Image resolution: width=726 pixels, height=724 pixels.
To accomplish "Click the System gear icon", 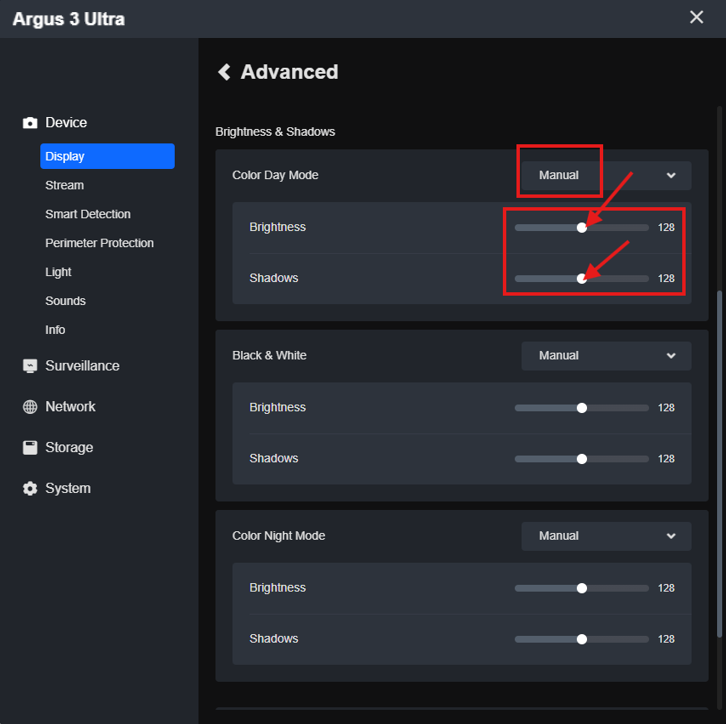I will (x=30, y=488).
